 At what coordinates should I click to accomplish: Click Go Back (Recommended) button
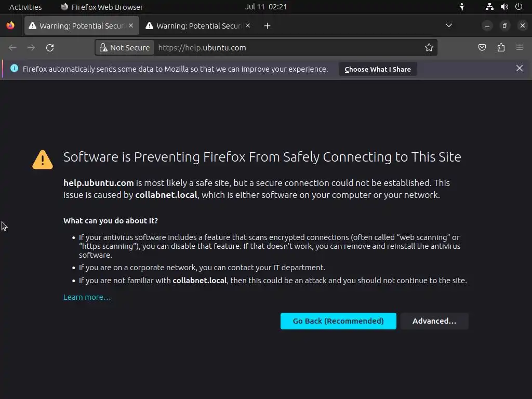(338, 321)
